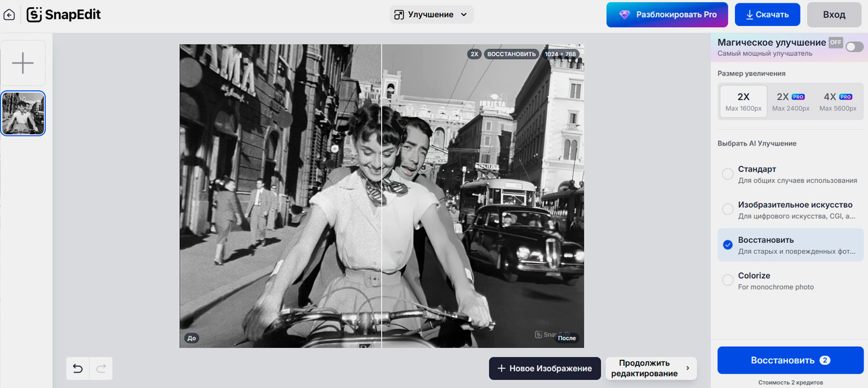
Task: Click the before/after comparison divider line
Action: 382,196
